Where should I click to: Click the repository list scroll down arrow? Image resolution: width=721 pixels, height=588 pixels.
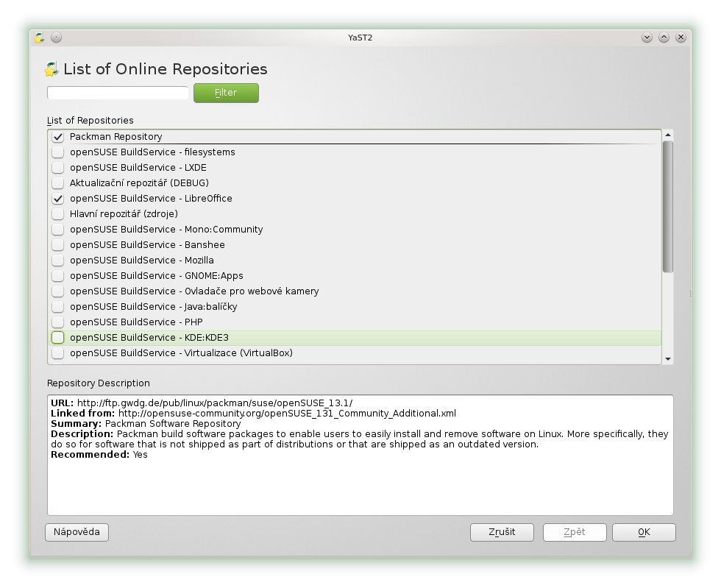[668, 359]
